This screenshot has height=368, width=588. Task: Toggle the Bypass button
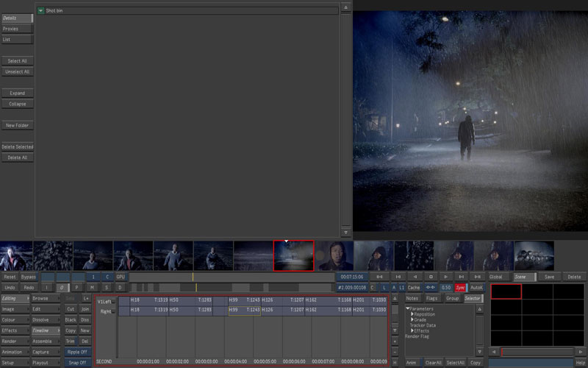29,277
